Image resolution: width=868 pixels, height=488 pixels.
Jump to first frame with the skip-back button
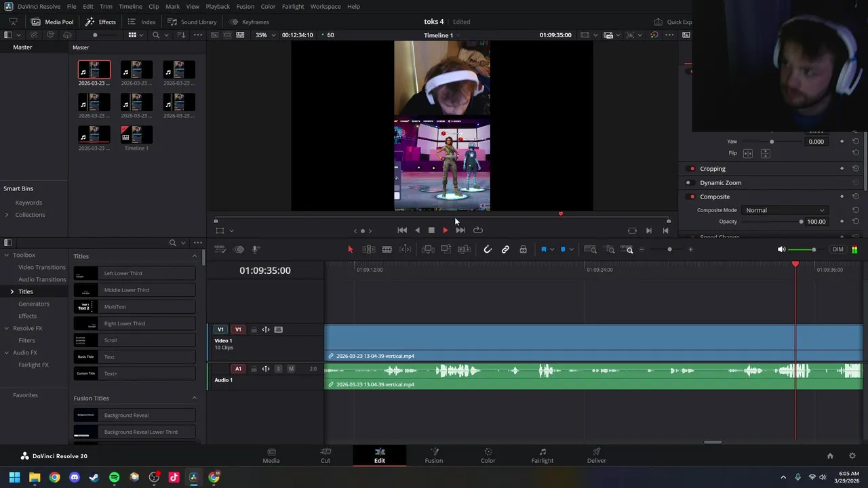coord(402,230)
